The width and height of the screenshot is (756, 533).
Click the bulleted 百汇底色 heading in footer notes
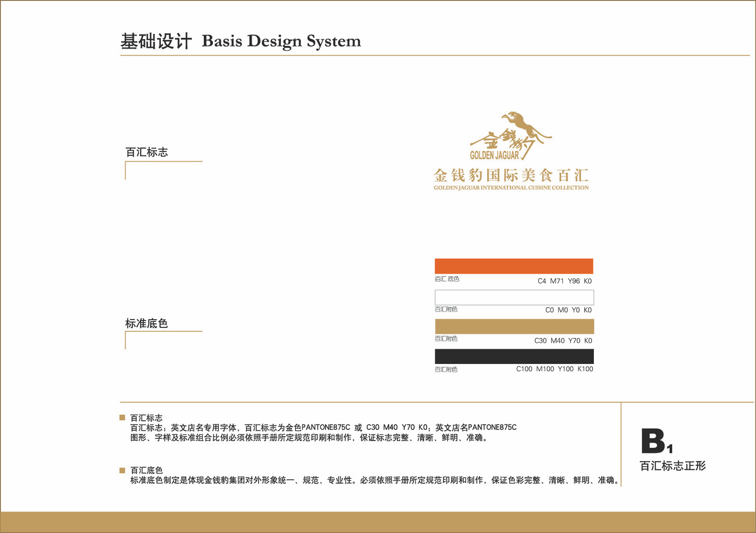click(146, 470)
